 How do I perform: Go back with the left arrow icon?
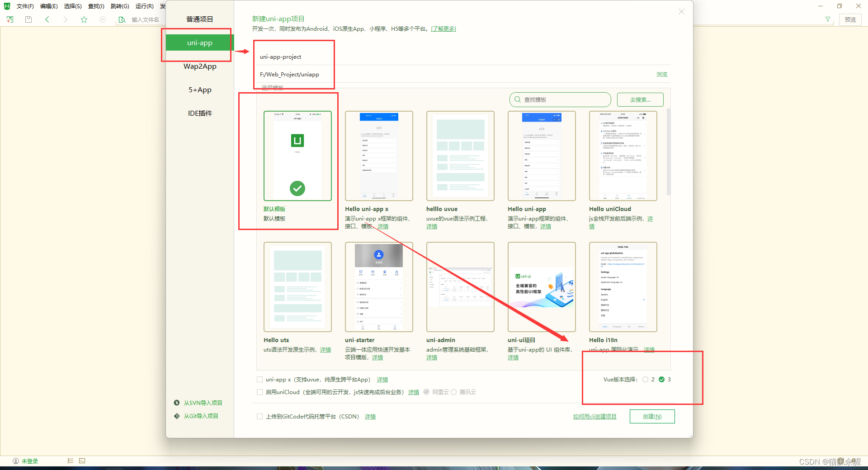47,19
